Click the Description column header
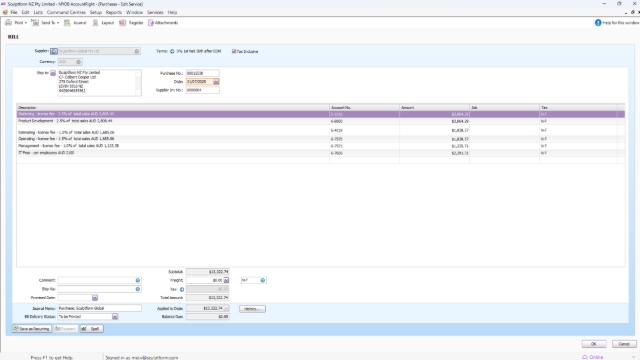This screenshot has height=360, width=640. pyautogui.click(x=173, y=107)
